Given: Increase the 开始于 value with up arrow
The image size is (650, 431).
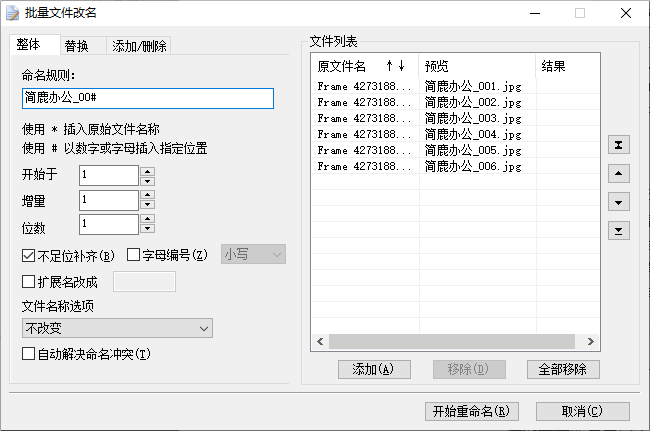Looking at the screenshot, I should (148, 171).
